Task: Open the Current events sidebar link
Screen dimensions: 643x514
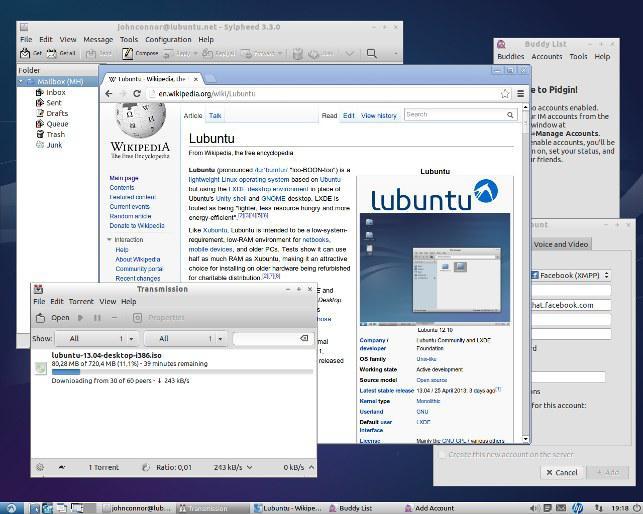Action: point(130,206)
